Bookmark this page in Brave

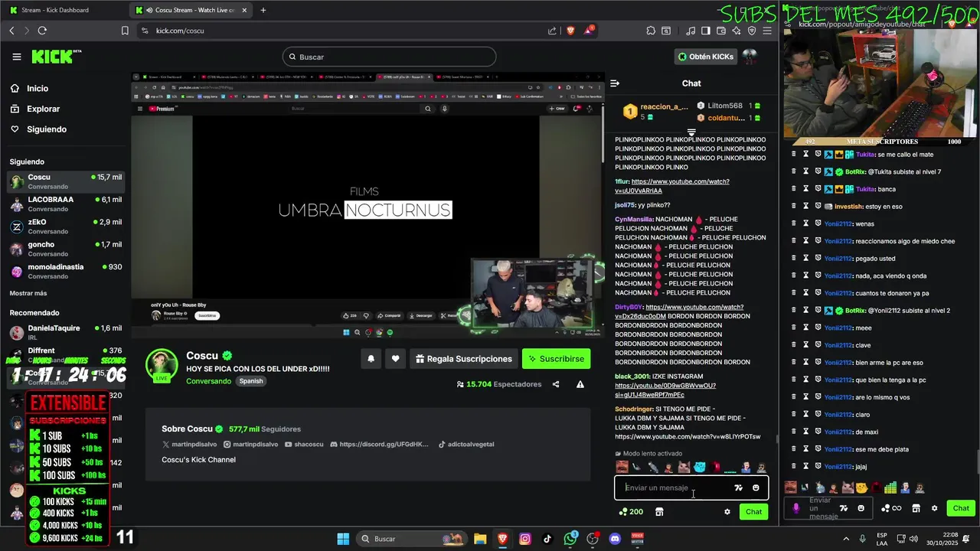[x=125, y=31]
